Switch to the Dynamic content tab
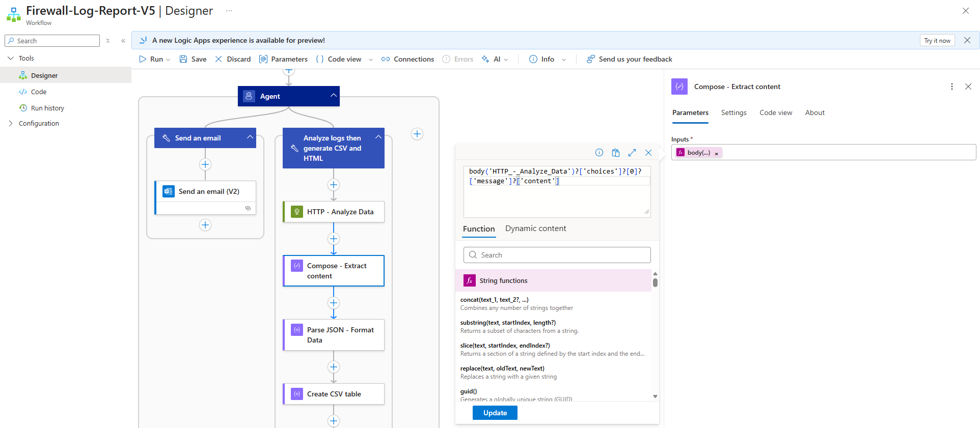This screenshot has width=980, height=428. (x=535, y=229)
